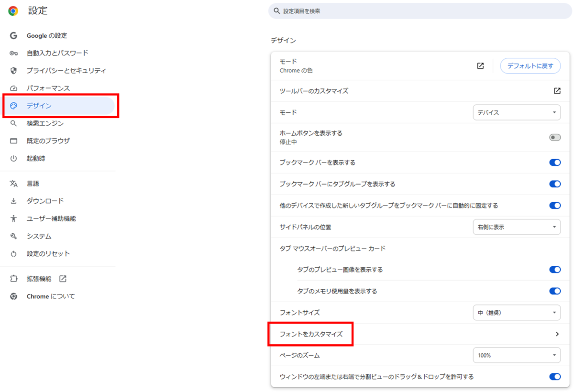Screen dimensions: 574x392
Task: Click the gauge icon for パフォーマンス
Action: tap(13, 88)
